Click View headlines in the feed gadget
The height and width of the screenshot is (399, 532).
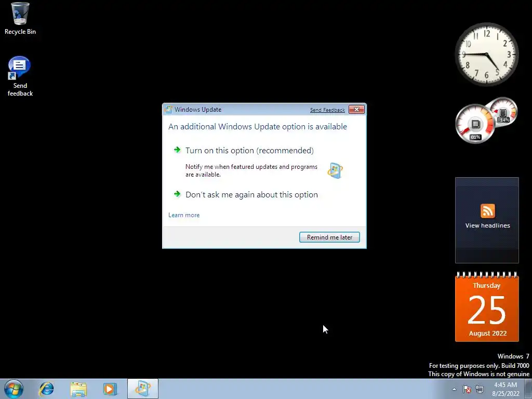487,225
